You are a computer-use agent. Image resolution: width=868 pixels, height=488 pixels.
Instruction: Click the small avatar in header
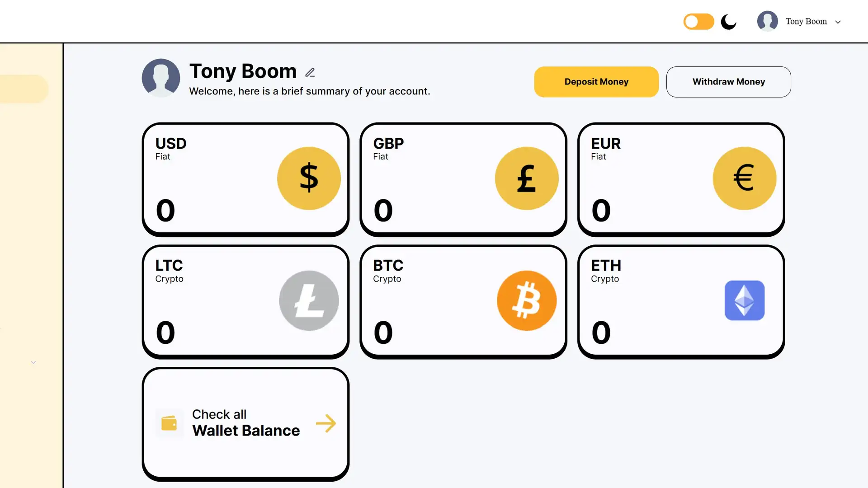[767, 21]
